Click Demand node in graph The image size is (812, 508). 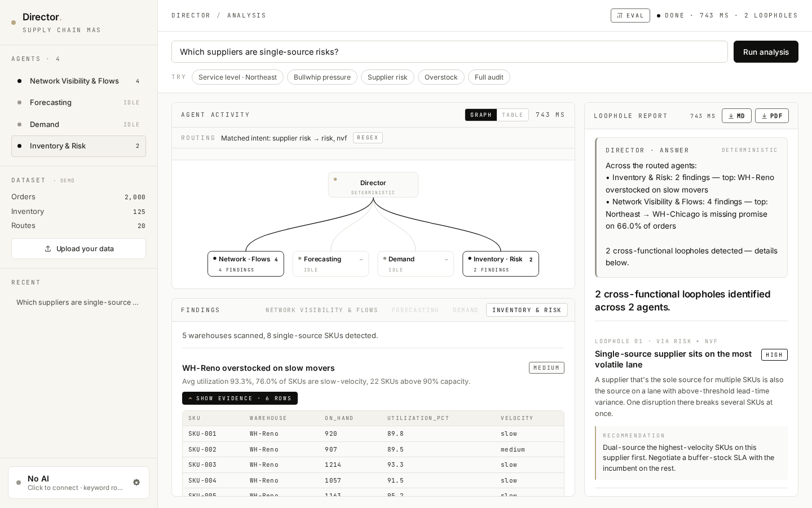tap(416, 264)
